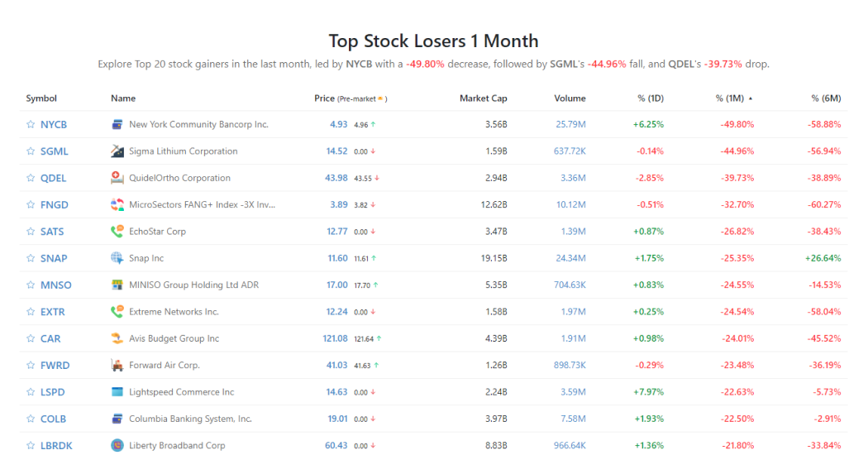Click the QuidelOrtho Corporation logo icon
This screenshot has width=868, height=455.
tap(117, 178)
